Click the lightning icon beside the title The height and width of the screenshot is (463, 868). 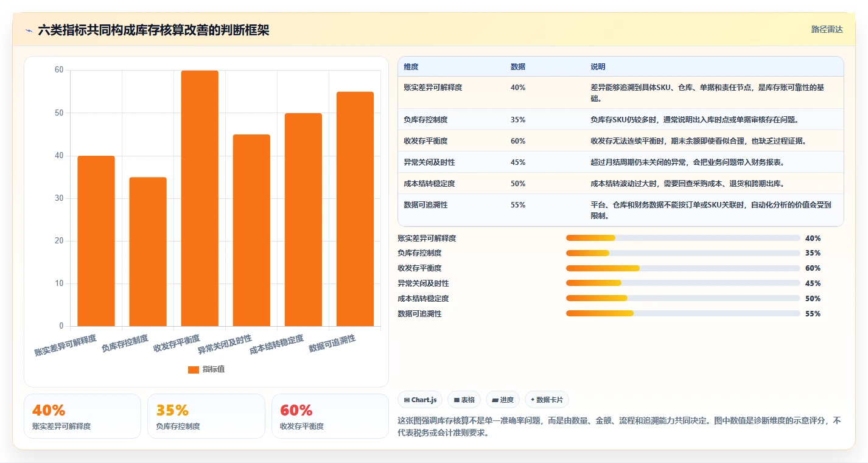[x=29, y=30]
